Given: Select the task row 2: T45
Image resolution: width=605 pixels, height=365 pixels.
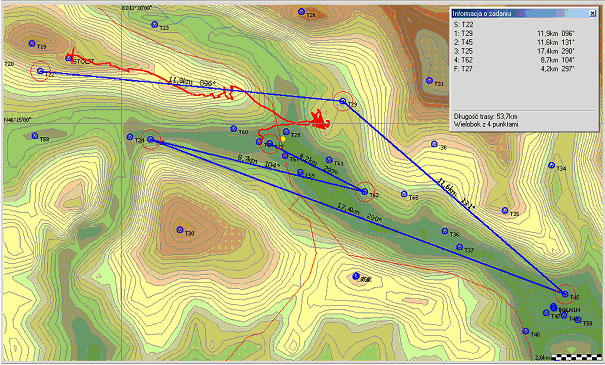Looking at the screenshot, I should point(515,42).
